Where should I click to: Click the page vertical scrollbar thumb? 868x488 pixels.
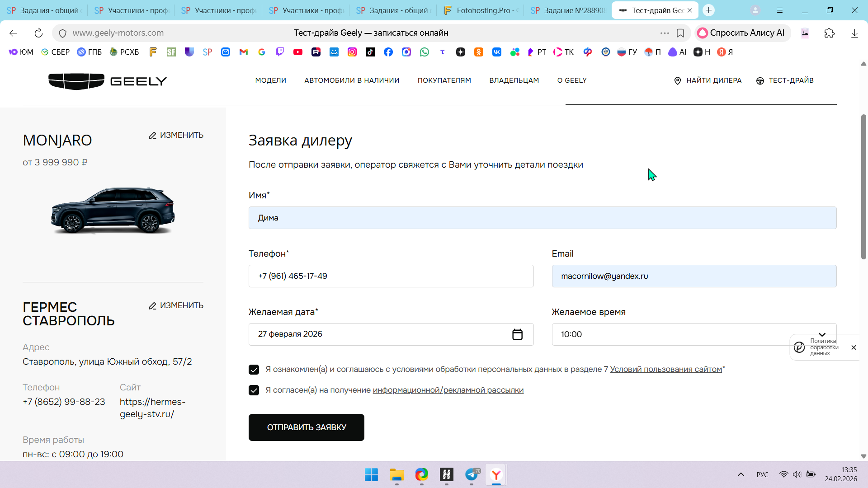(x=863, y=187)
